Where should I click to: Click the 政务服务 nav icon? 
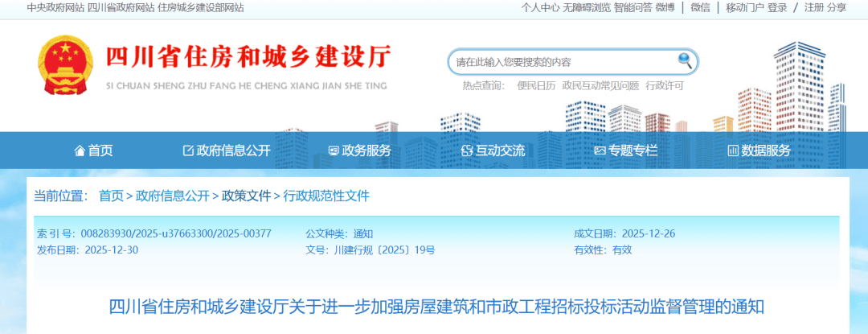pos(334,151)
